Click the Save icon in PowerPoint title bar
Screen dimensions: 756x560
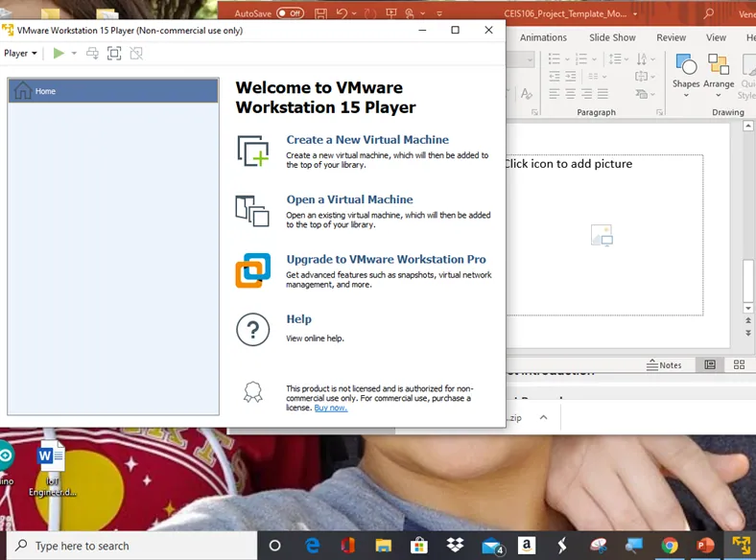320,13
